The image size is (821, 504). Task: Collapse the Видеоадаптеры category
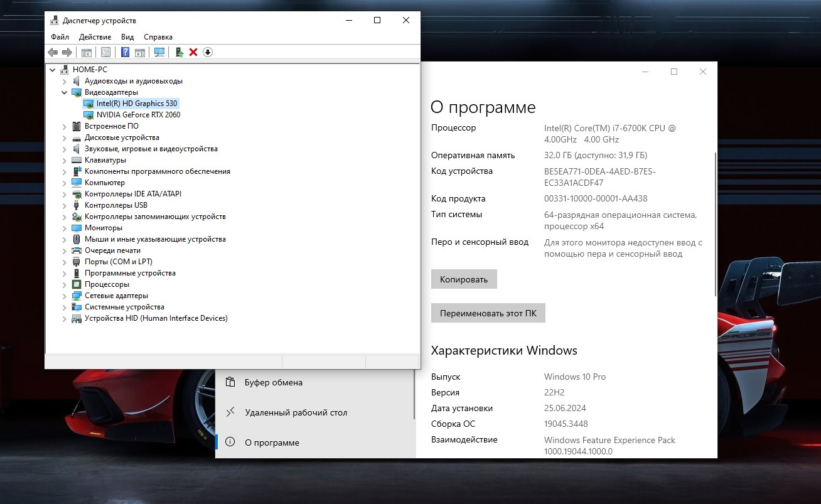[64, 92]
